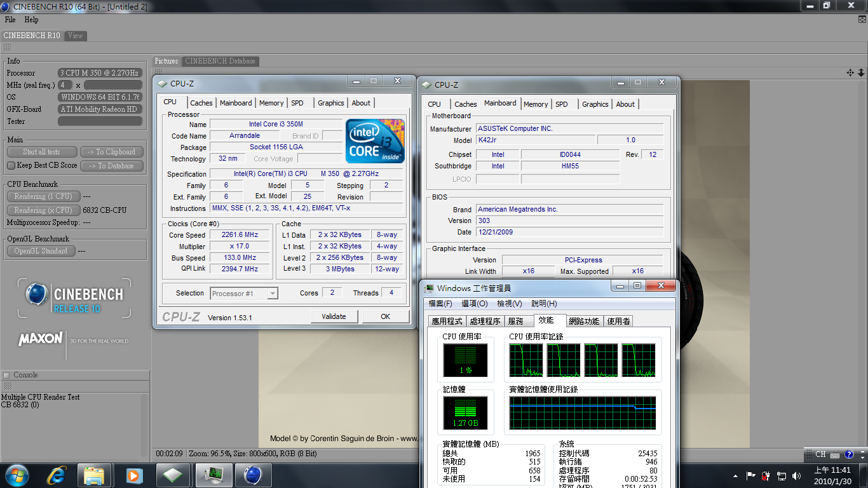The image size is (868, 488).
Task: Click the Rendering (x CPU) button
Action: pyautogui.click(x=43, y=210)
